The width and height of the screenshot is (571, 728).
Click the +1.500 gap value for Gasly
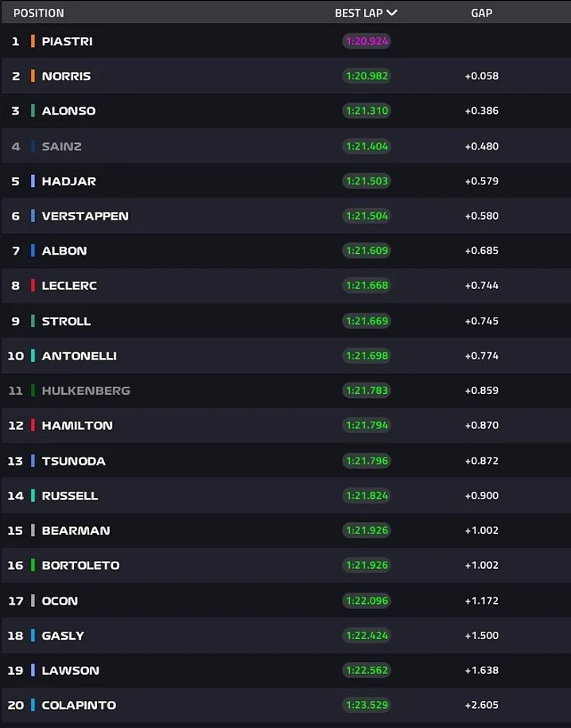point(481,635)
